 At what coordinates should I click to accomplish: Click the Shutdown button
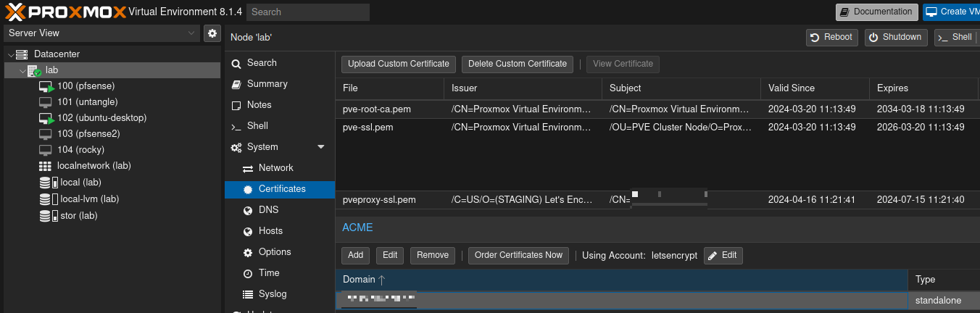(x=895, y=37)
